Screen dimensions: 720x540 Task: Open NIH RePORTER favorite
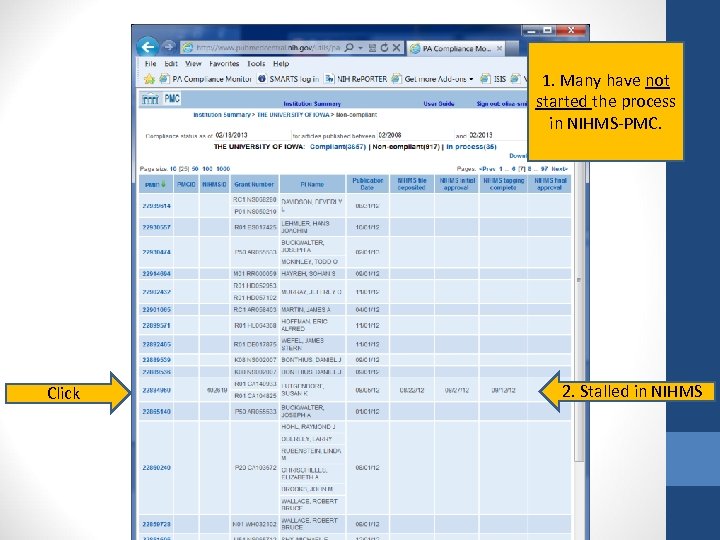(x=356, y=79)
